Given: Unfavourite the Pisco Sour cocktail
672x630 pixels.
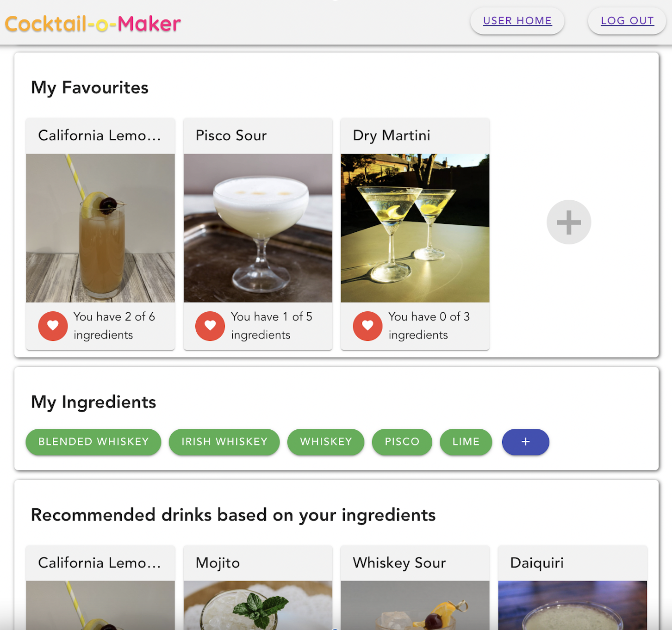Looking at the screenshot, I should (210, 326).
